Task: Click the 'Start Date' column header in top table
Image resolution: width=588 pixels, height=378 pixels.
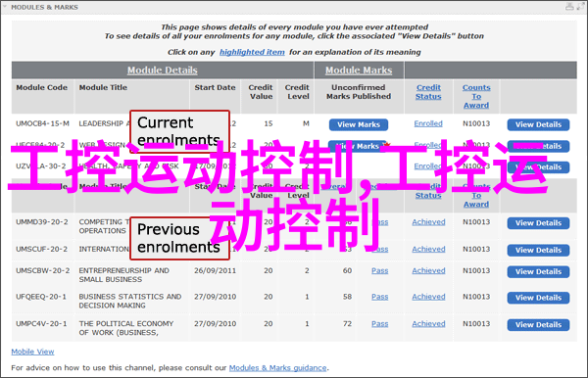Action: (215, 87)
